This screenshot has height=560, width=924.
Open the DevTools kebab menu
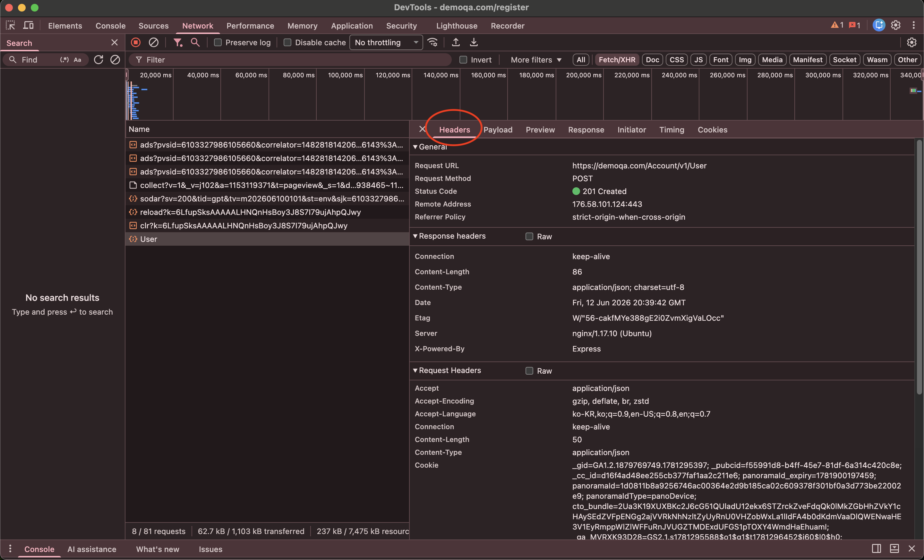(x=913, y=25)
